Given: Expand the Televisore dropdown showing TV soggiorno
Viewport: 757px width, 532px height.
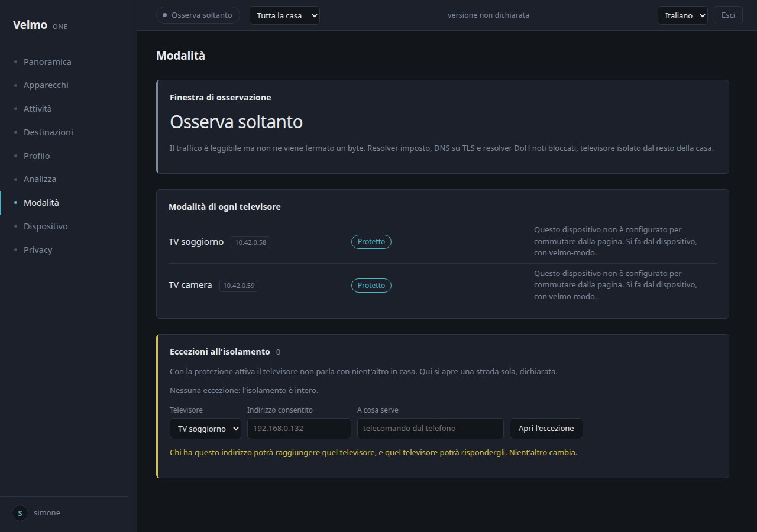Looking at the screenshot, I should point(205,429).
